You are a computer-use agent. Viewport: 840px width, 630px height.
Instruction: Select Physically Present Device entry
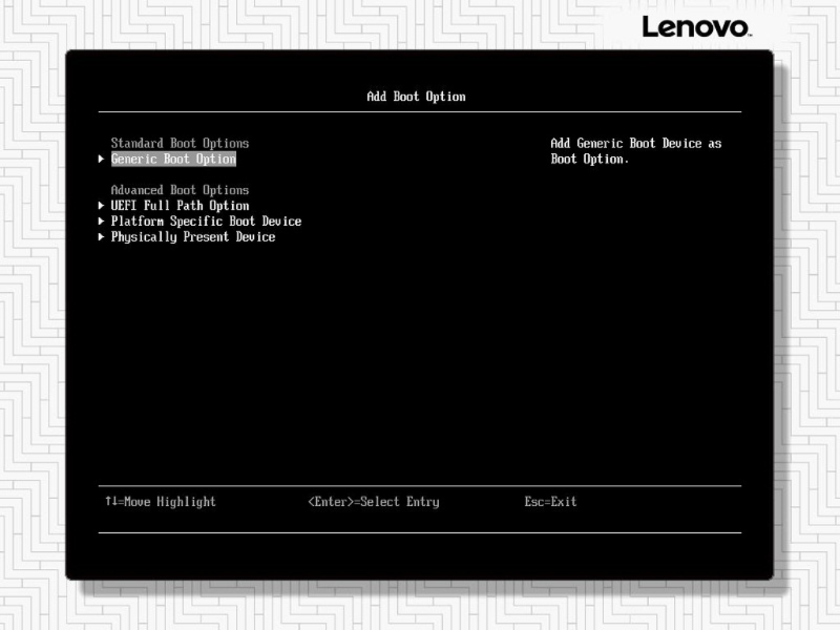pos(193,237)
